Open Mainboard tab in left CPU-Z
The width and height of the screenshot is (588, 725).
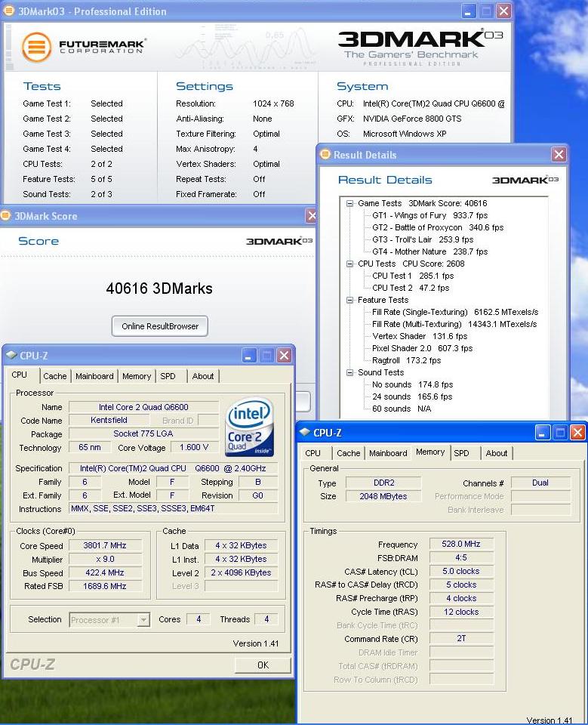point(94,376)
